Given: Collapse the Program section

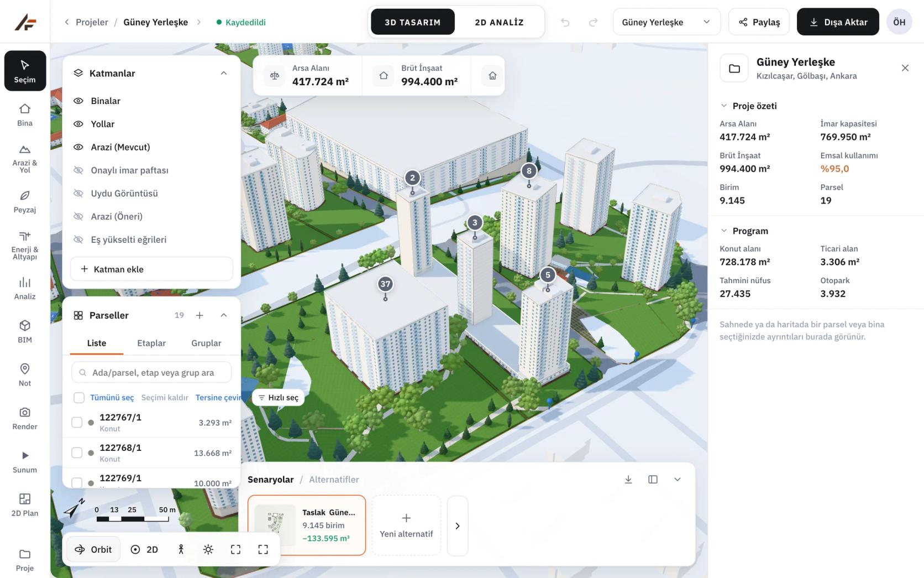Looking at the screenshot, I should tap(724, 231).
